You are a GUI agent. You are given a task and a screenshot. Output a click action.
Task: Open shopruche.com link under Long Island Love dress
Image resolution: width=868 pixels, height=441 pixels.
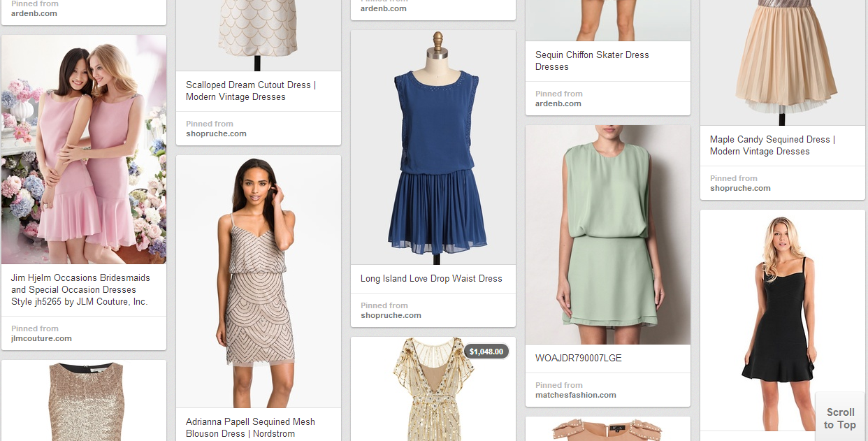391,315
